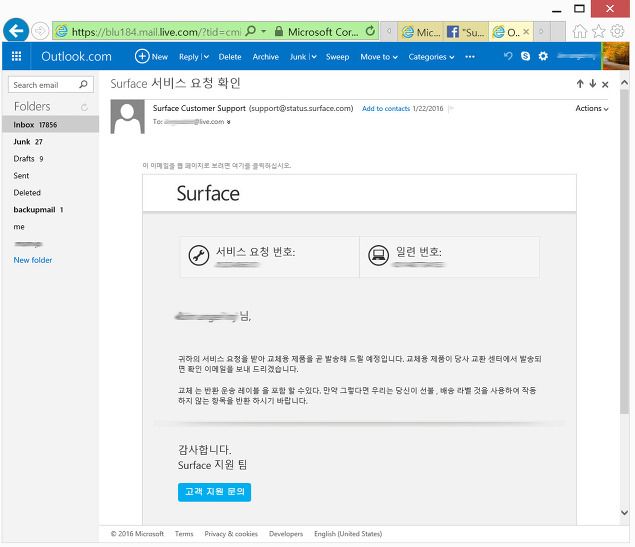
Task: Open the Inbox folder
Action: (50, 125)
